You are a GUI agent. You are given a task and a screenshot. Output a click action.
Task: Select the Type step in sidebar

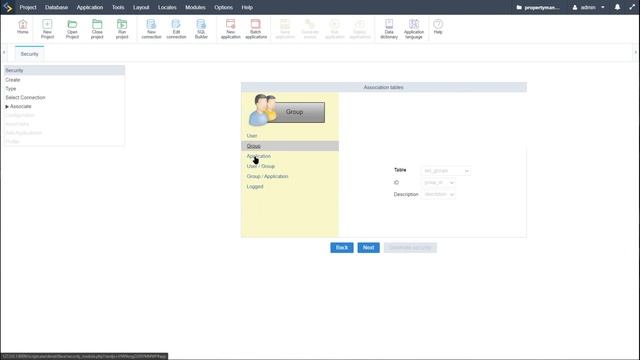tap(11, 89)
